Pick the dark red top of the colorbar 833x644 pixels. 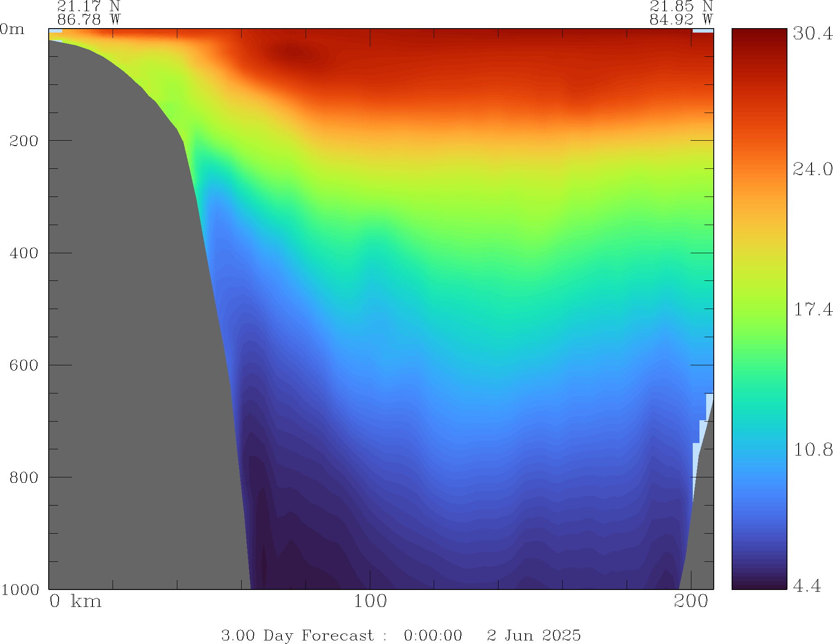[x=759, y=33]
